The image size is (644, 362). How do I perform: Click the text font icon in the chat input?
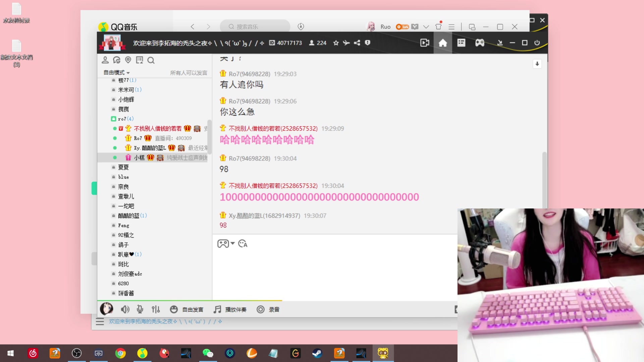tap(243, 244)
